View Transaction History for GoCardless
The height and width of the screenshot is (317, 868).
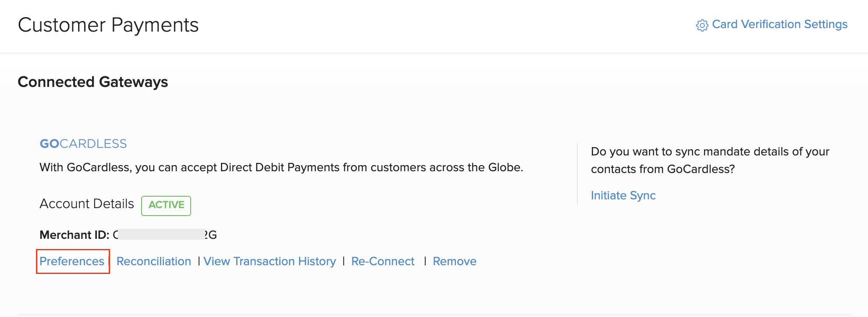[x=270, y=261]
